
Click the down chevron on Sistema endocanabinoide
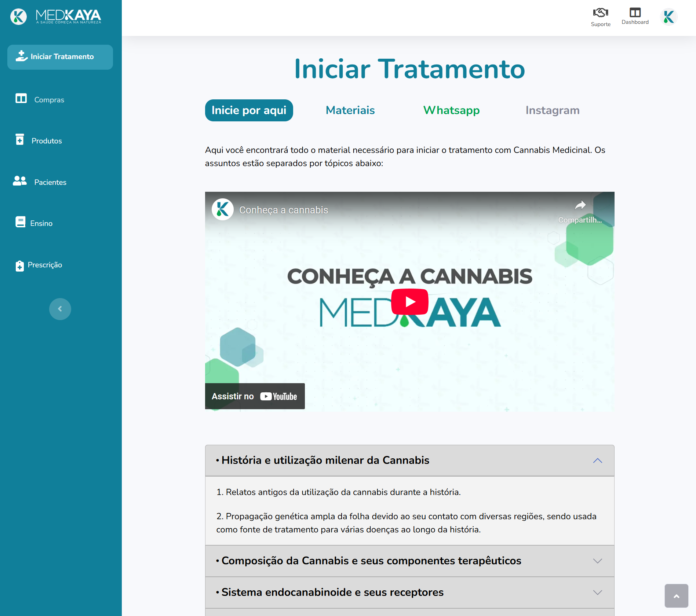click(598, 593)
